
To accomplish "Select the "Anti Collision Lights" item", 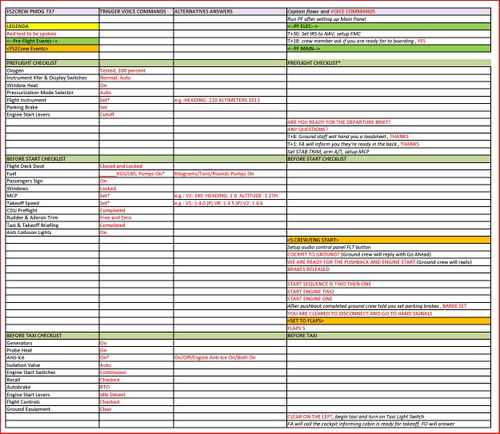I will pyautogui.click(x=52, y=232).
